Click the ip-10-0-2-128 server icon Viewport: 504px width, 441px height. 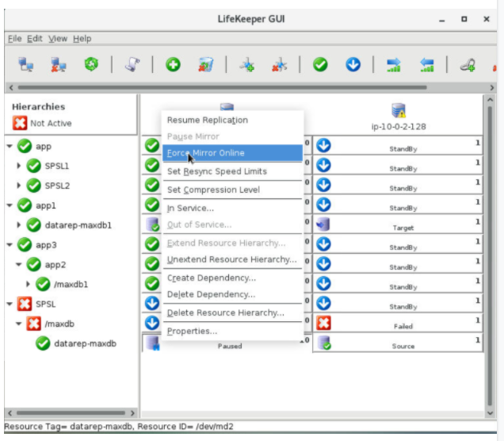tap(399, 110)
